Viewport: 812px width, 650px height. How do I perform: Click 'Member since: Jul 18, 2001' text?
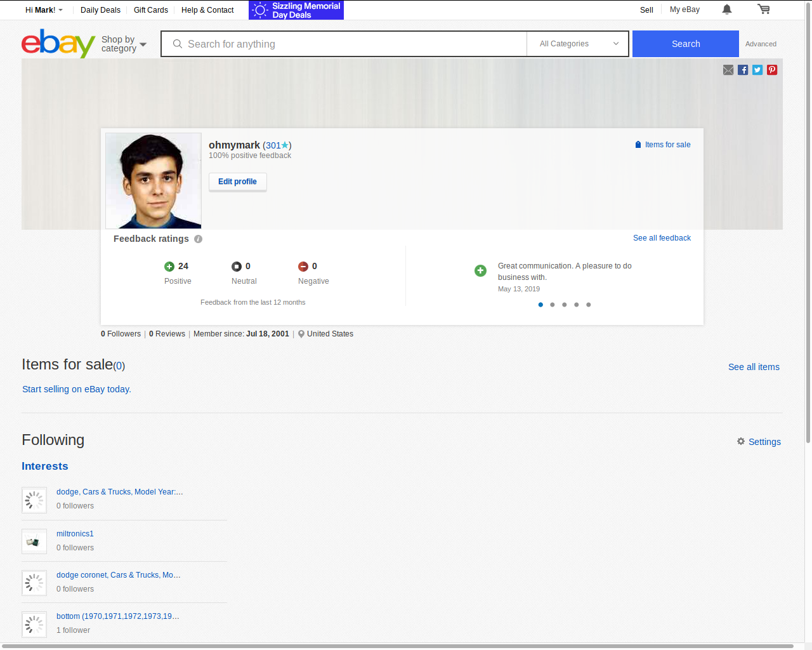pos(241,334)
